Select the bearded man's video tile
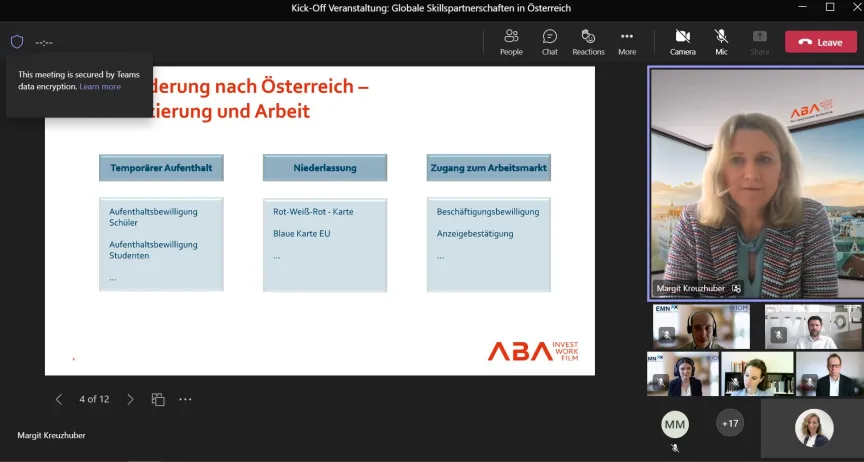The height and width of the screenshot is (462, 864). (813, 326)
